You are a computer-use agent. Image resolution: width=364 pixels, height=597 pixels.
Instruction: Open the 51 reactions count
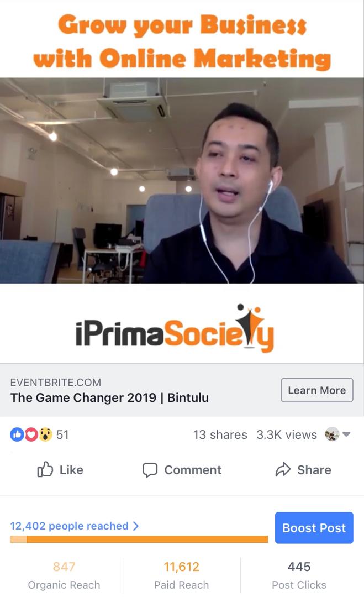(62, 434)
